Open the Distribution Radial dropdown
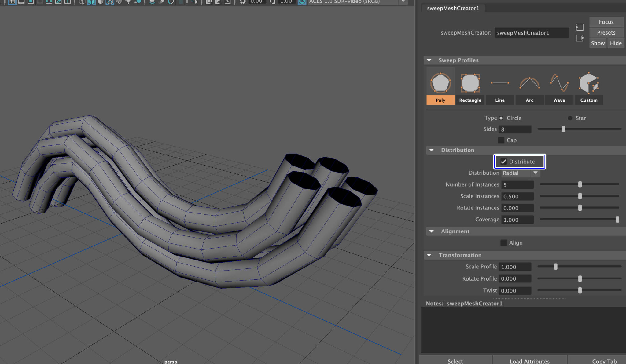This screenshot has height=364, width=626. pos(535,173)
